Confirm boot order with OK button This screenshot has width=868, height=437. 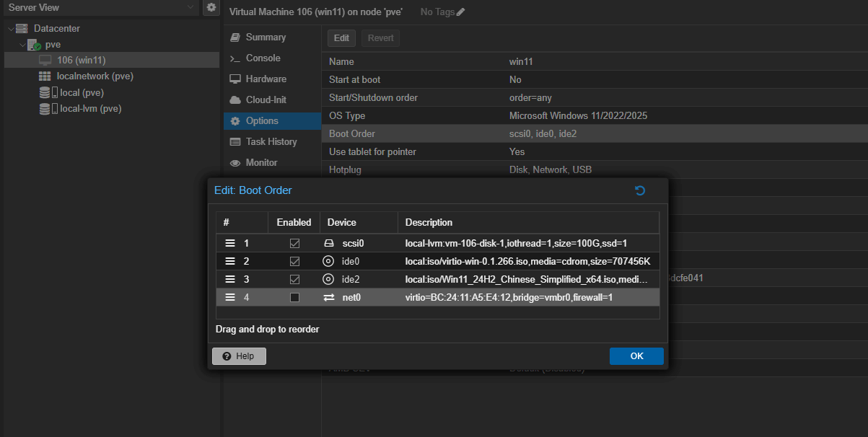click(x=636, y=356)
